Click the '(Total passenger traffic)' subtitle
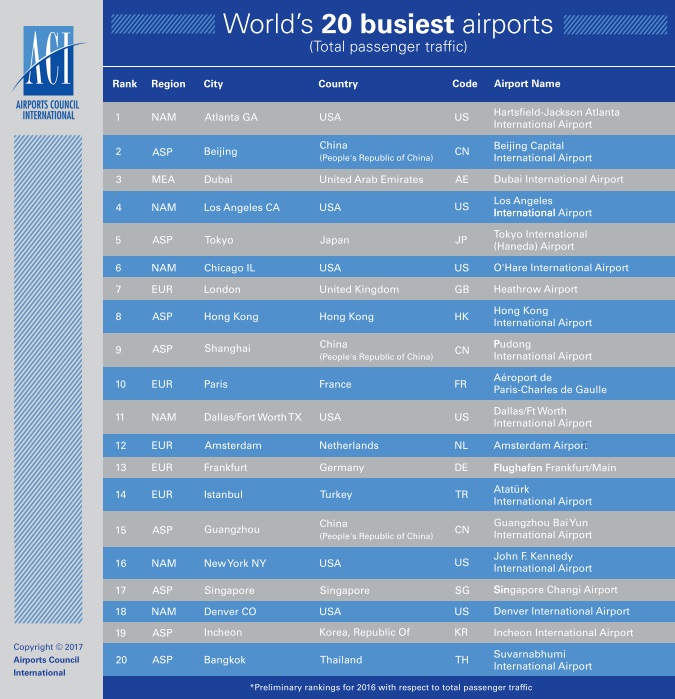Screen dimensions: 675x699 point(388,47)
